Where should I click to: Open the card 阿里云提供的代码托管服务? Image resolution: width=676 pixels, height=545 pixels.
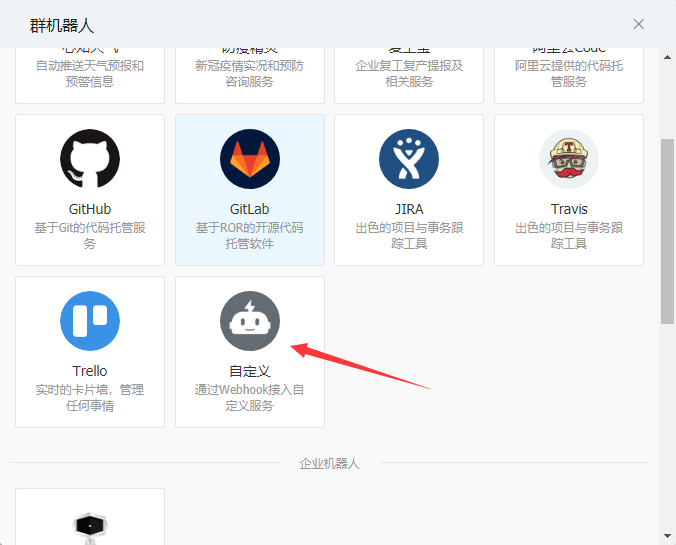pos(569,75)
